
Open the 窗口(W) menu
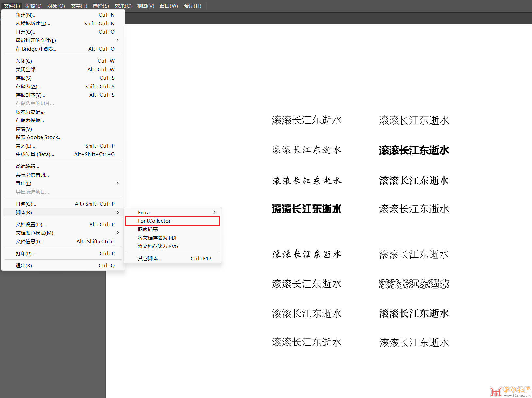[169, 6]
